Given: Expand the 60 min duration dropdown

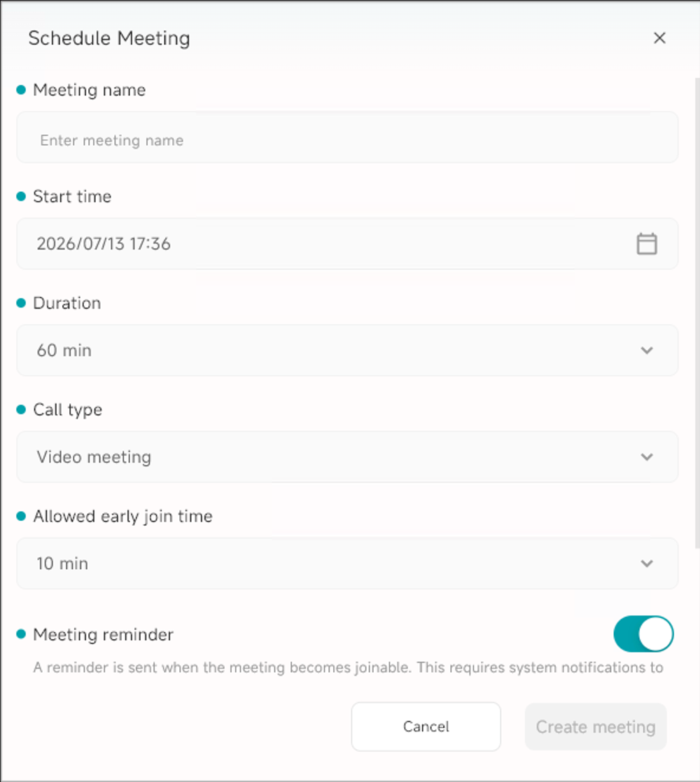Looking at the screenshot, I should [347, 351].
